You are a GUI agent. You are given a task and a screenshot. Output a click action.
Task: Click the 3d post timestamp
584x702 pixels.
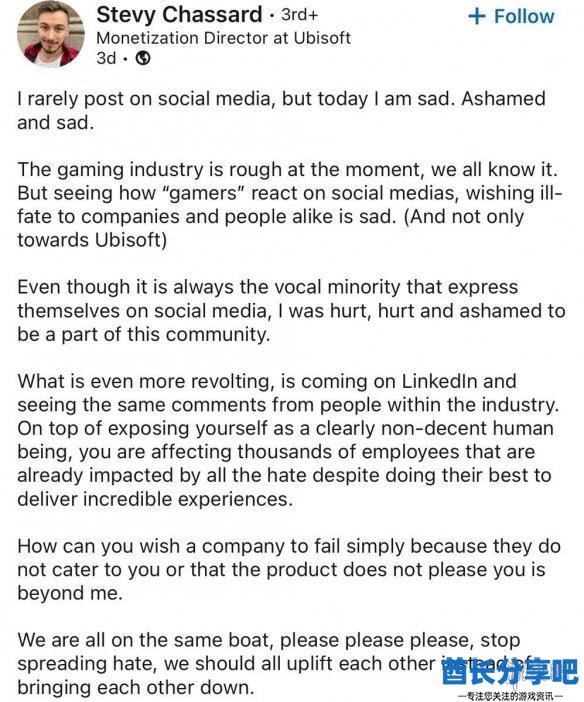(106, 58)
